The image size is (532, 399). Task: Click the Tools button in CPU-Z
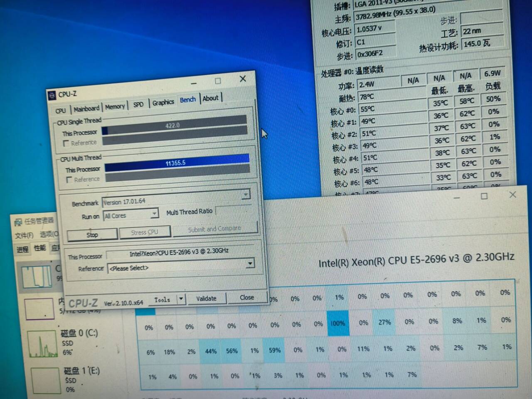163,300
